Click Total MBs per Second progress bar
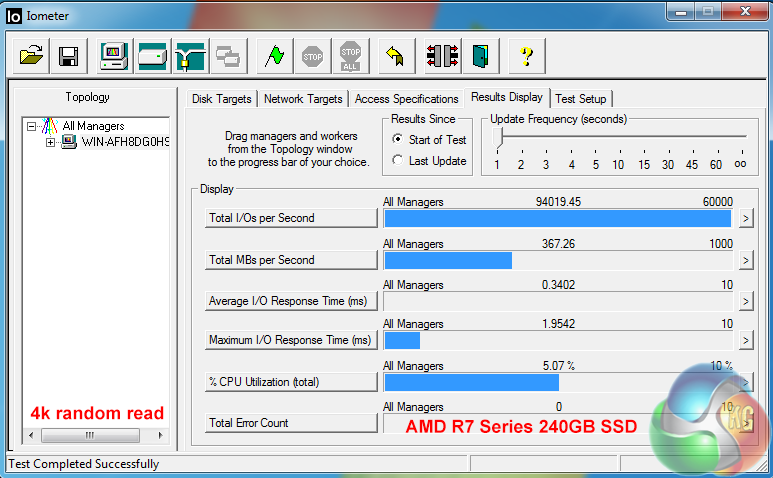Image resolution: width=773 pixels, height=478 pixels. [559, 260]
